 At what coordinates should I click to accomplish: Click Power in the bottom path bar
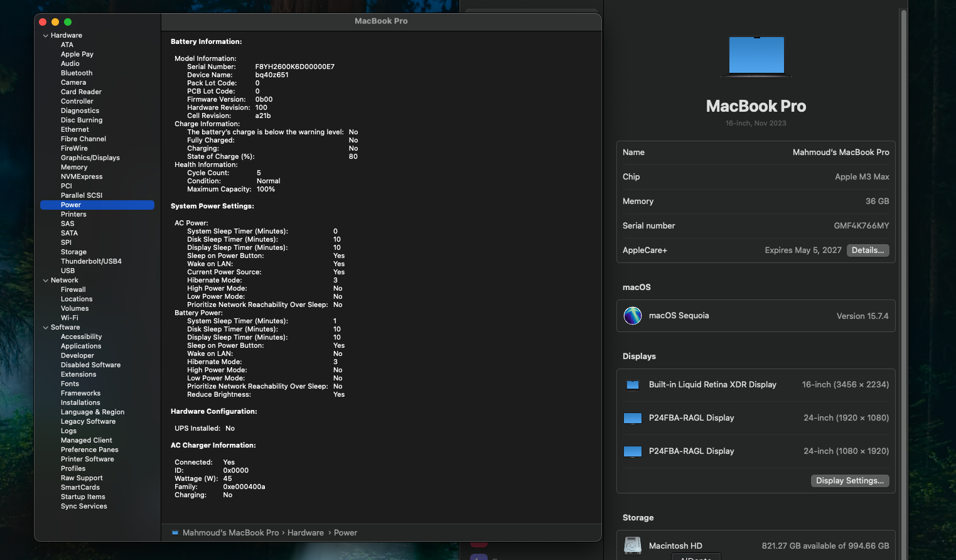pos(345,533)
